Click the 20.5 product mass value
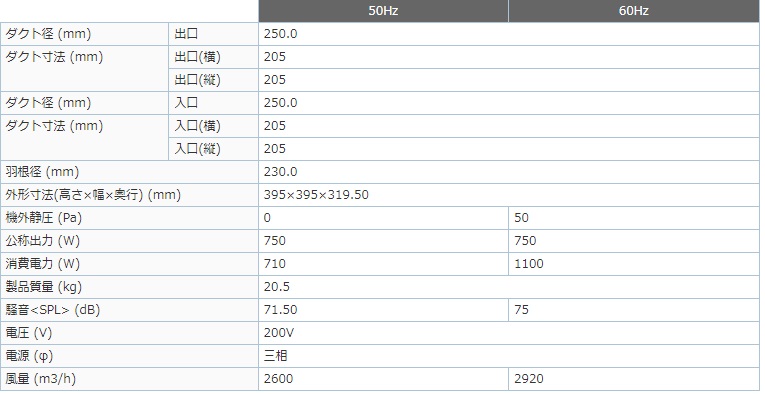 [277, 287]
